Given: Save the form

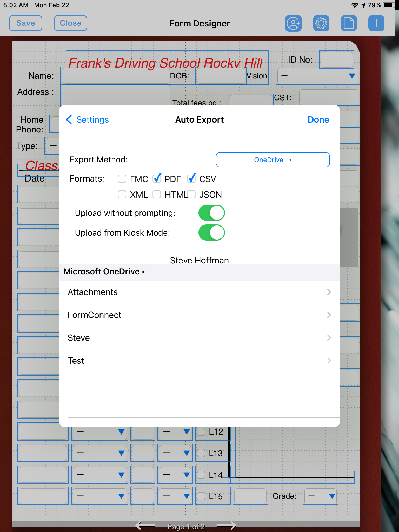Looking at the screenshot, I should [x=25, y=23].
